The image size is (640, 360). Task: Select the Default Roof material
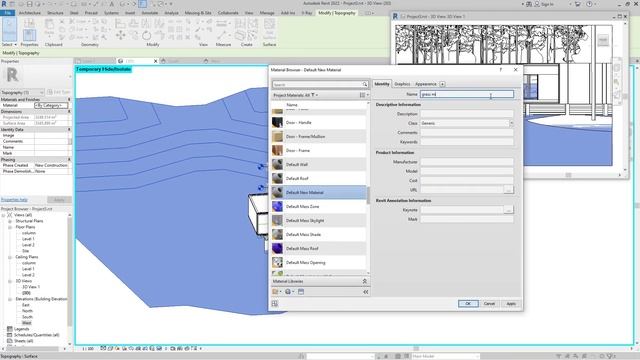(319, 178)
